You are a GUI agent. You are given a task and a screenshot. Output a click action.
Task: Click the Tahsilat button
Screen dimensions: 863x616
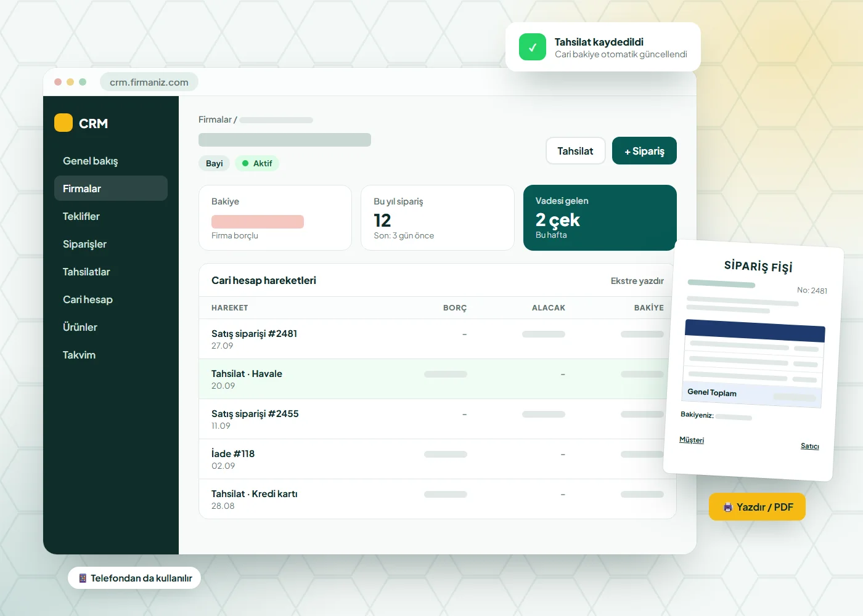coord(575,151)
